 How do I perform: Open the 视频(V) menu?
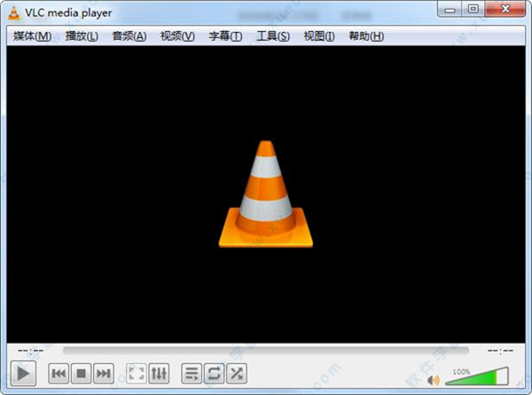click(177, 36)
